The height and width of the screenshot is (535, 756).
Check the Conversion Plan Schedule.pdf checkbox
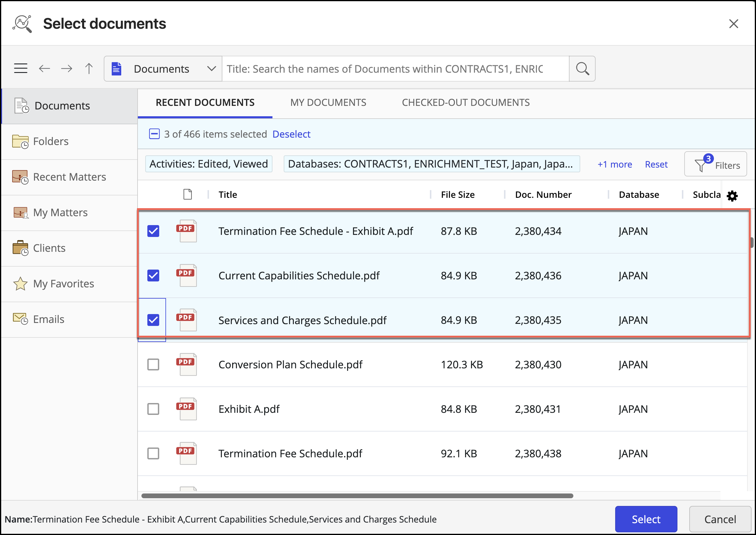153,364
